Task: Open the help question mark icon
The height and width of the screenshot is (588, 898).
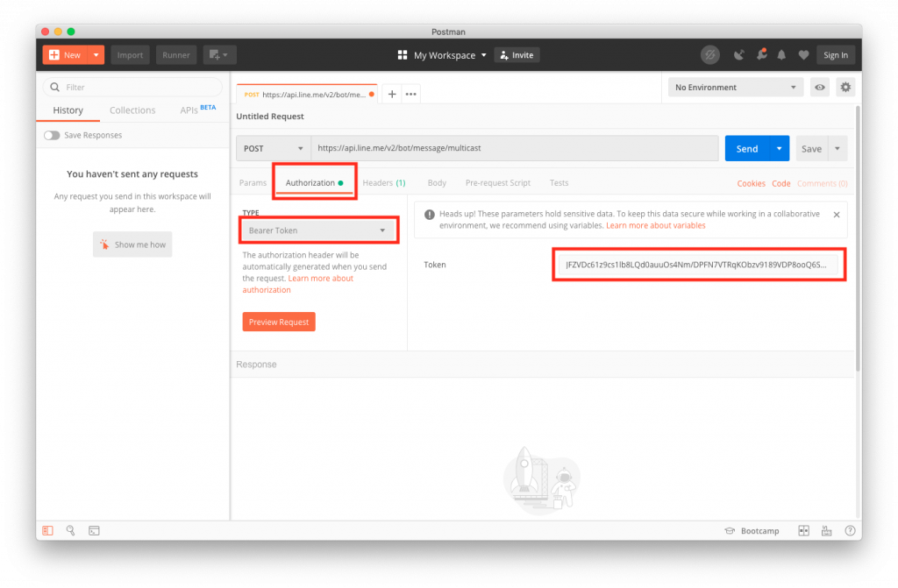Action: click(850, 531)
